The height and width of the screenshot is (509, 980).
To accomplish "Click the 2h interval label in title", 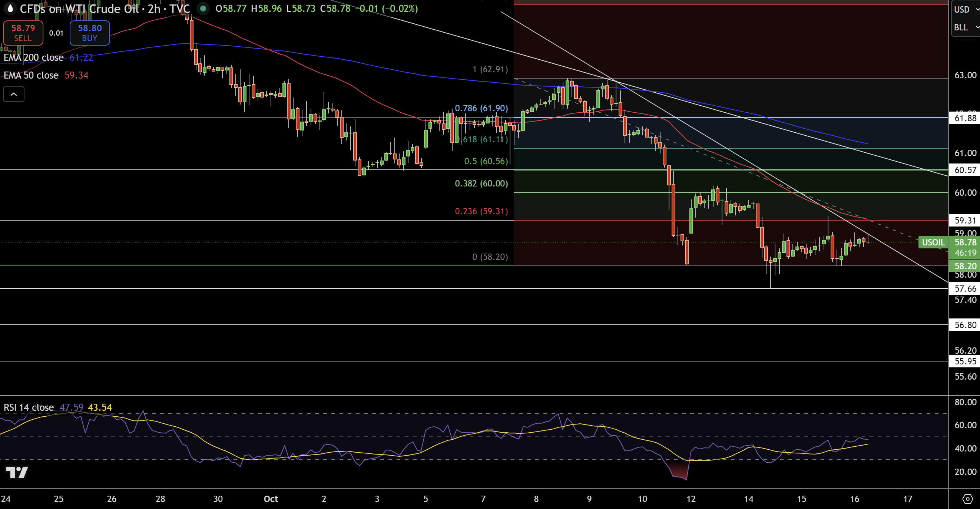I will (x=154, y=9).
